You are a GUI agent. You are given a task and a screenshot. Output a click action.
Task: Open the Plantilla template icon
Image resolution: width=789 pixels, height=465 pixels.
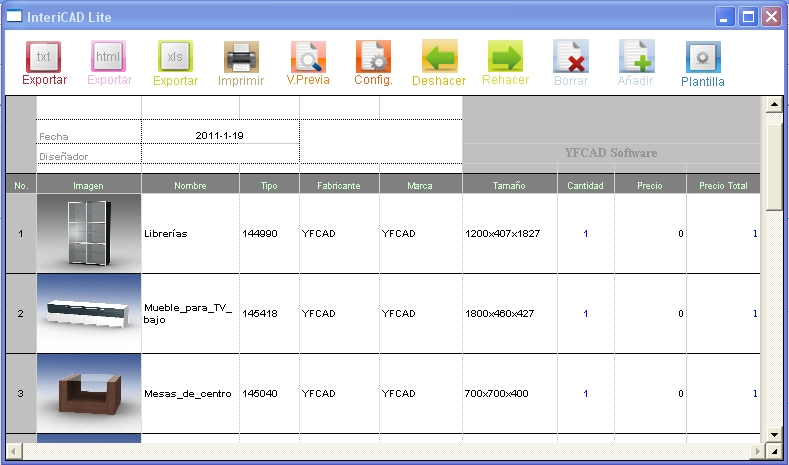click(x=703, y=64)
